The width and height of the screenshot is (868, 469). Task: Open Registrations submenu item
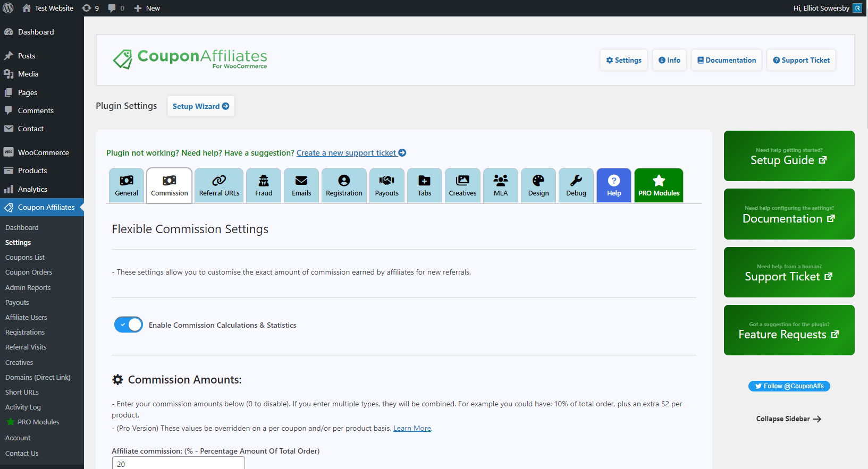(25, 332)
